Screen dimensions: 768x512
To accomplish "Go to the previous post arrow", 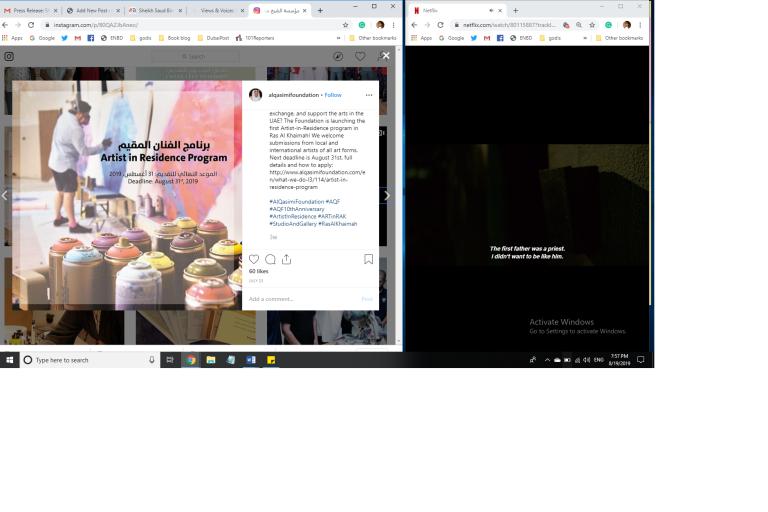I will tap(5, 196).
